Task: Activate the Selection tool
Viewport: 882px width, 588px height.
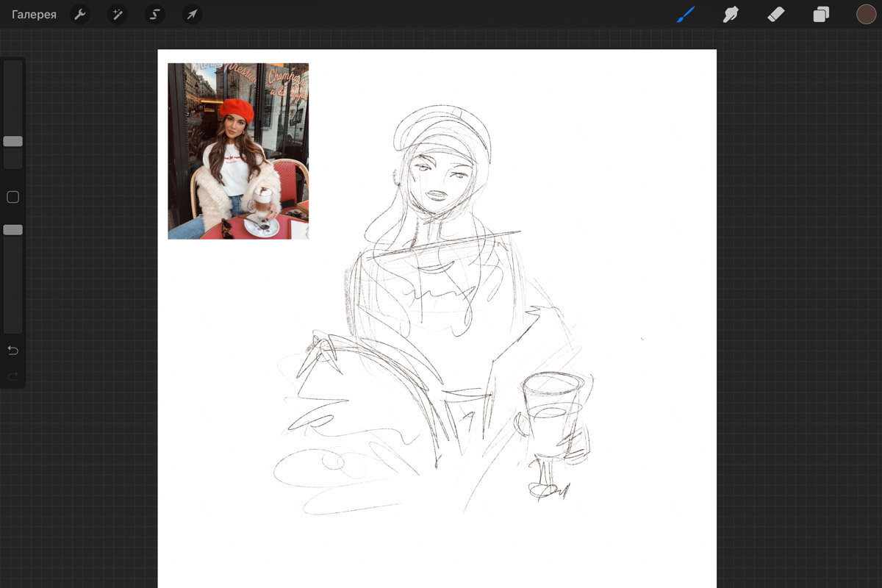Action: click(154, 15)
